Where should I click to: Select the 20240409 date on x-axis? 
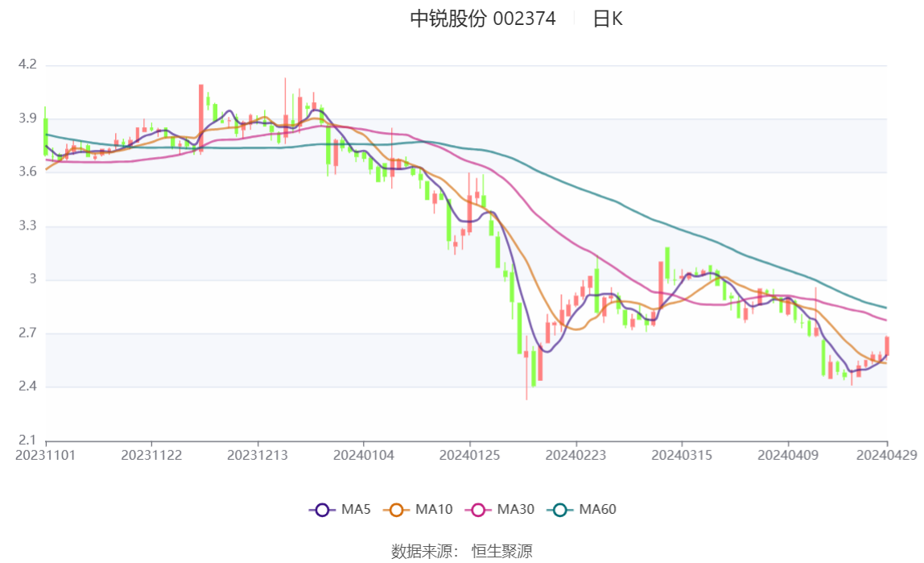pyautogui.click(x=788, y=455)
